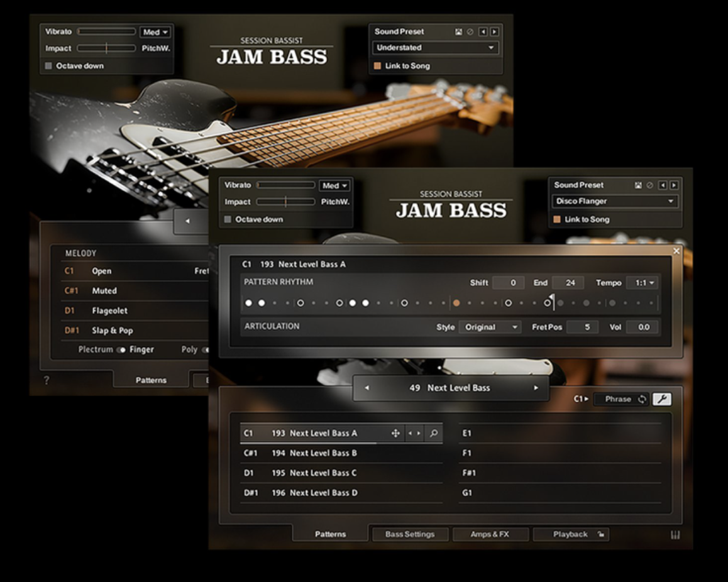Click the Shift value field showing 0
728x582 pixels.
(508, 283)
